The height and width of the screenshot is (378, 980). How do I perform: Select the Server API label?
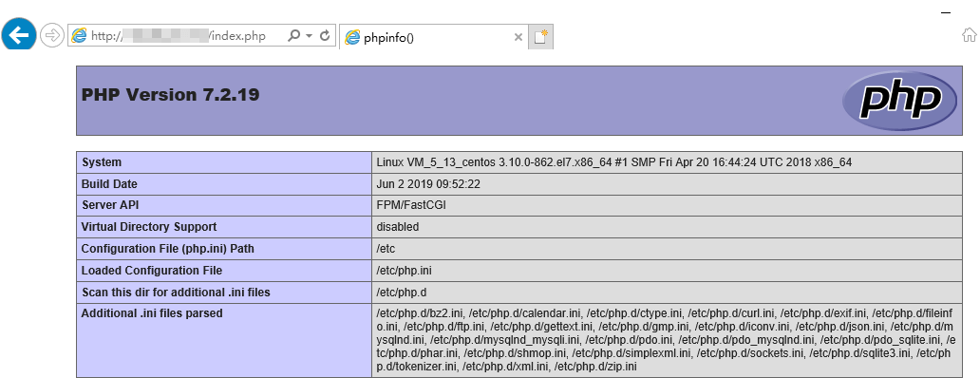[109, 205]
